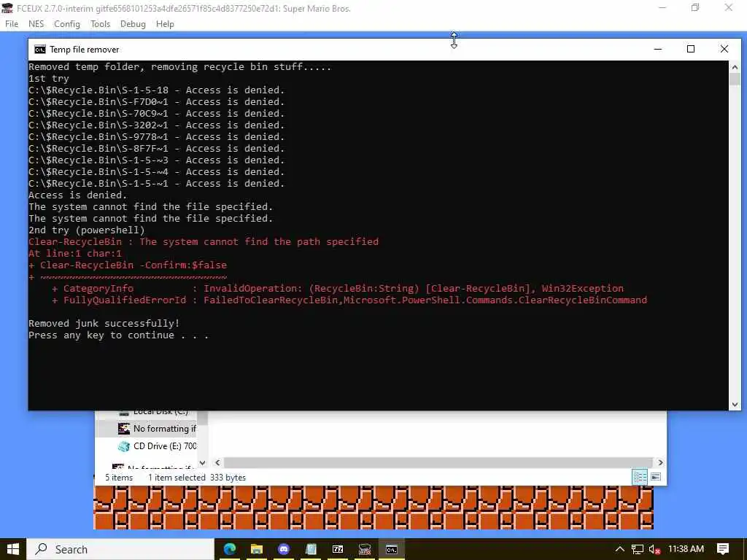This screenshot has height=560, width=747.
Task: Click the "1st try" console line
Action: coord(49,79)
